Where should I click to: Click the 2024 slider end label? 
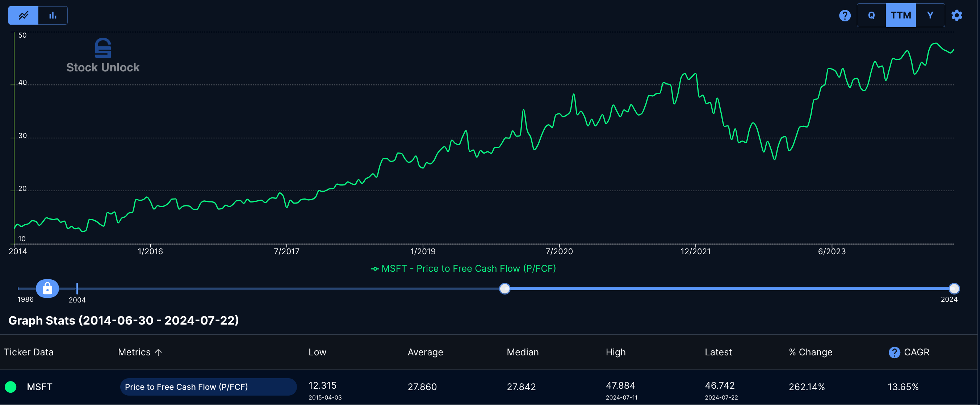click(949, 299)
